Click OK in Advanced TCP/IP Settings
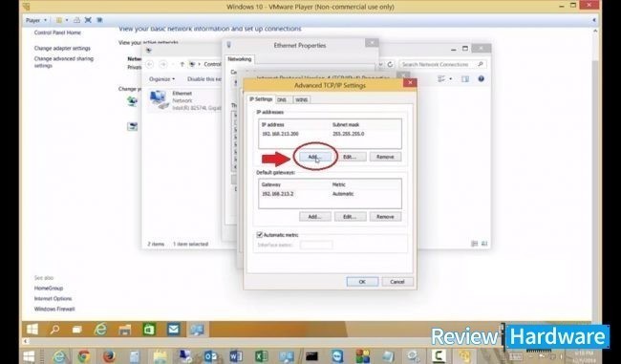The image size is (621, 364). pyautogui.click(x=362, y=282)
